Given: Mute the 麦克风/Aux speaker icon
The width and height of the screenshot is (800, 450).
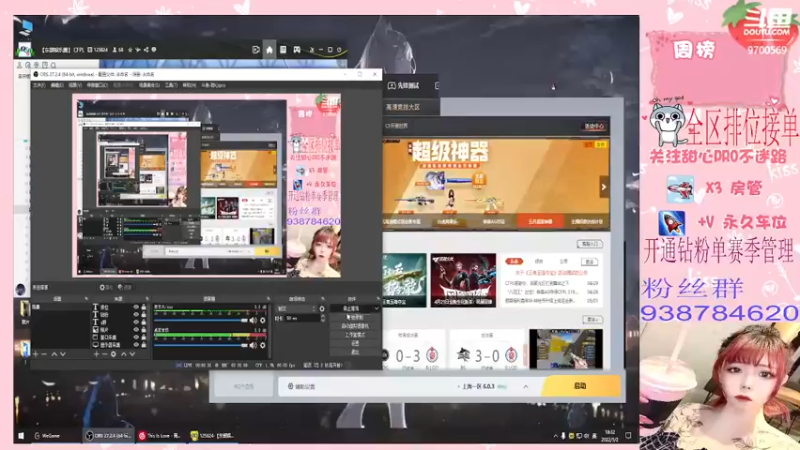Looking at the screenshot, I should (253, 320).
